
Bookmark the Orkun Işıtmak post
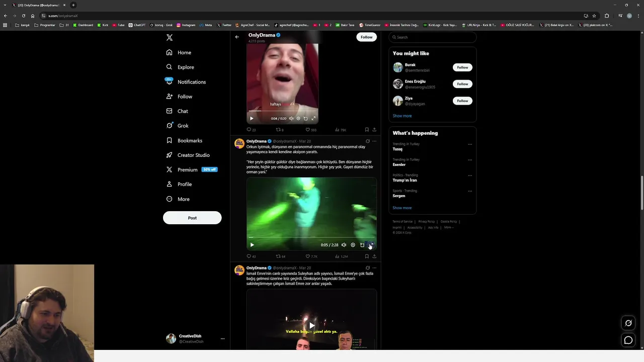click(x=366, y=256)
